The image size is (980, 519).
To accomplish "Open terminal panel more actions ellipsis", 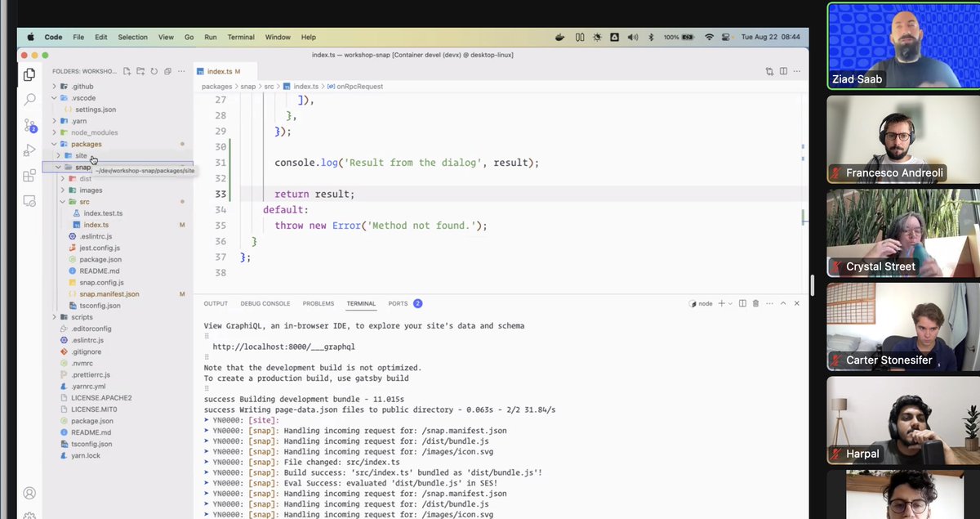I will coord(769,303).
